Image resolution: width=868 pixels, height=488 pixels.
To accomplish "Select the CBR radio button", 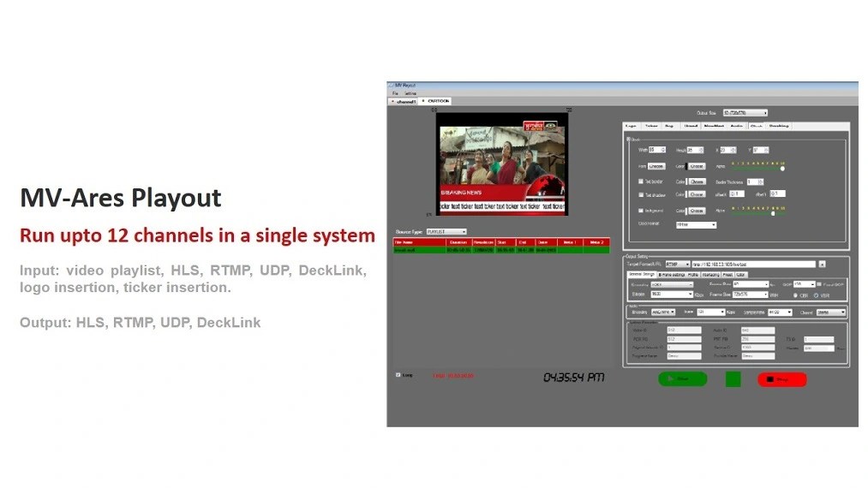I will coord(795,295).
